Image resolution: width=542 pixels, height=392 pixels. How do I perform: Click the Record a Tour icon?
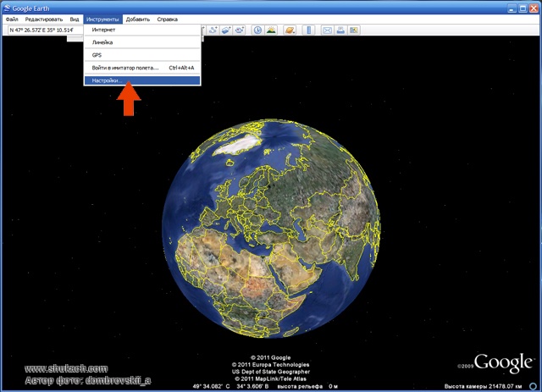point(239,30)
